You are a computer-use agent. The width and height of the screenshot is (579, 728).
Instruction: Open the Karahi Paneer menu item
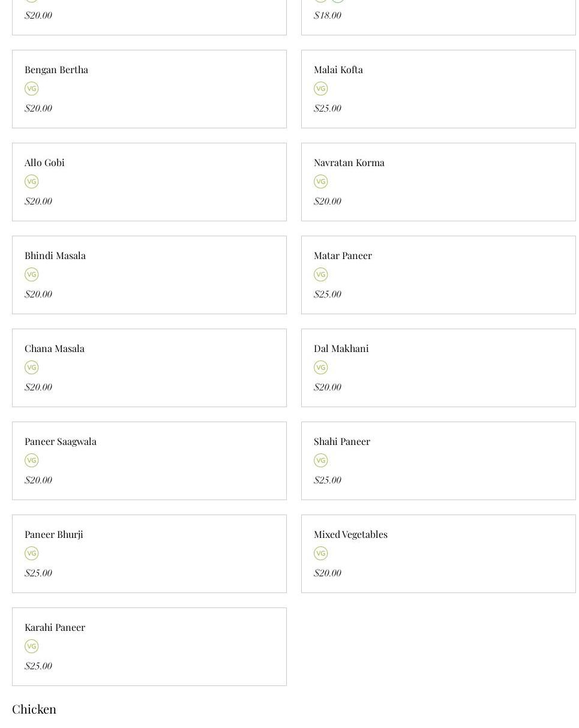(55, 627)
